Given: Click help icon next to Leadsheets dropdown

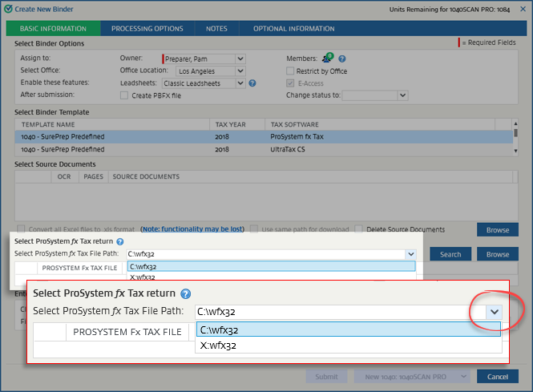Looking at the screenshot, I should click(252, 83).
